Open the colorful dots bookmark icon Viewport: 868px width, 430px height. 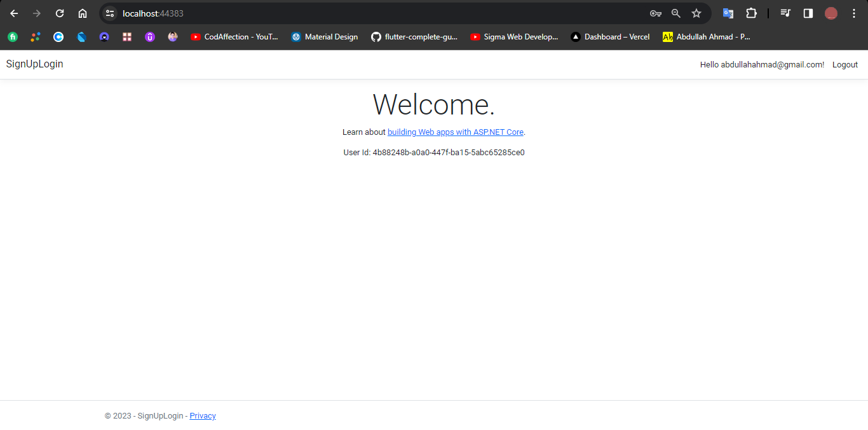pos(36,37)
